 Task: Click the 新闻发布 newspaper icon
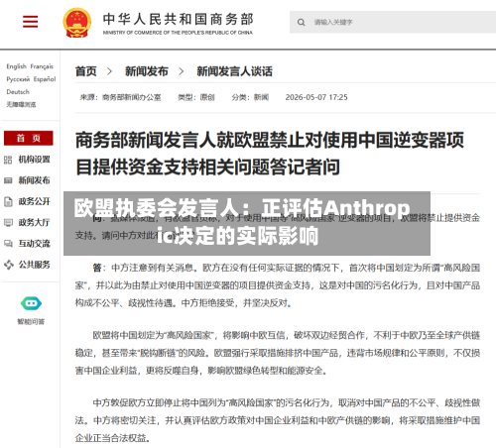point(8,180)
